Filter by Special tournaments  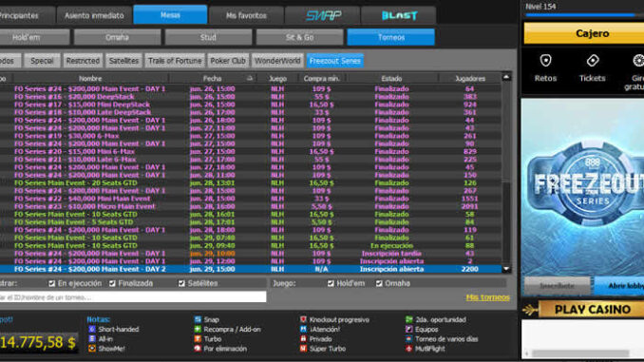coord(42,61)
